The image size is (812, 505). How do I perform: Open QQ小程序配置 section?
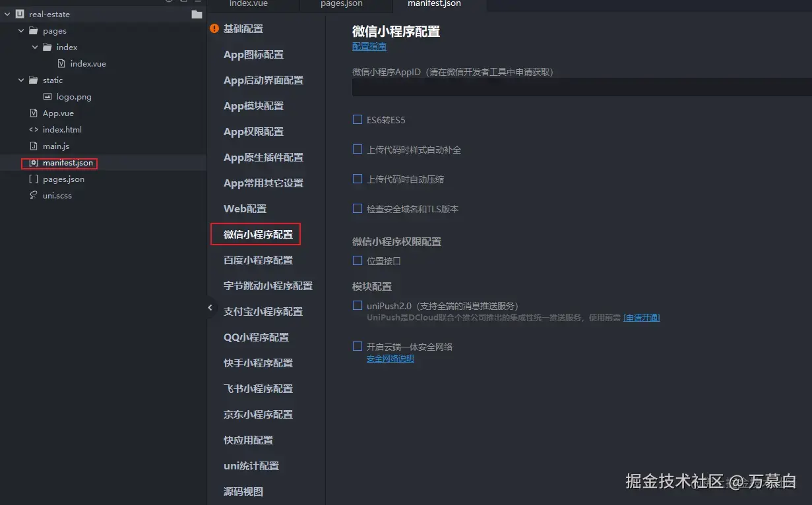256,338
